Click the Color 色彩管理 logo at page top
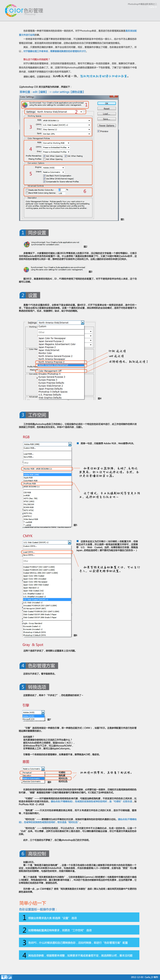This screenshot has height=980, width=160. (x=24, y=11)
